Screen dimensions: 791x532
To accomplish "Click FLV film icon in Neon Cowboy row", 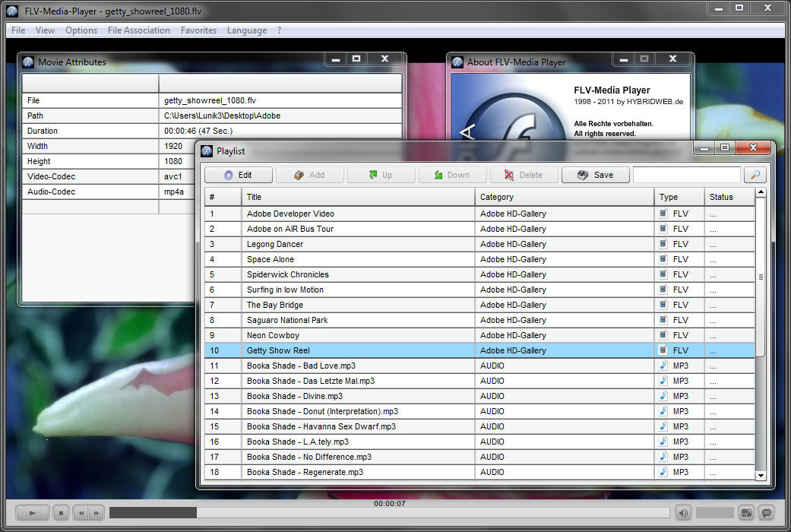I will pyautogui.click(x=663, y=335).
